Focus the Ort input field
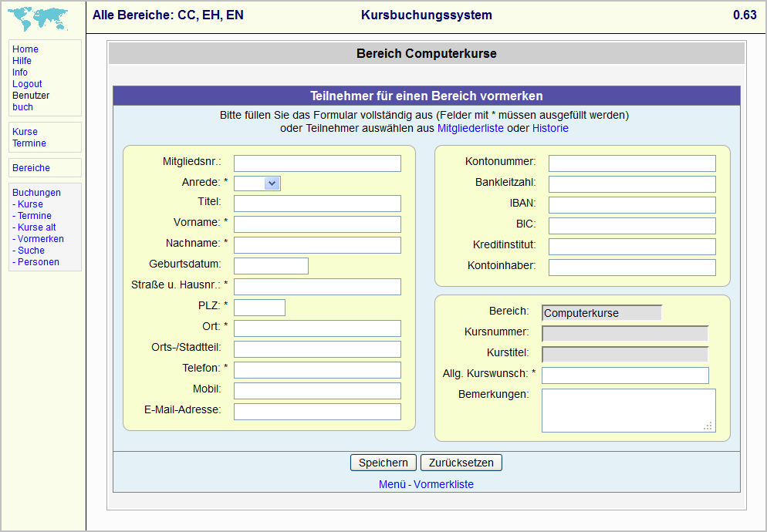Viewport: 767px width, 532px height. [x=317, y=328]
